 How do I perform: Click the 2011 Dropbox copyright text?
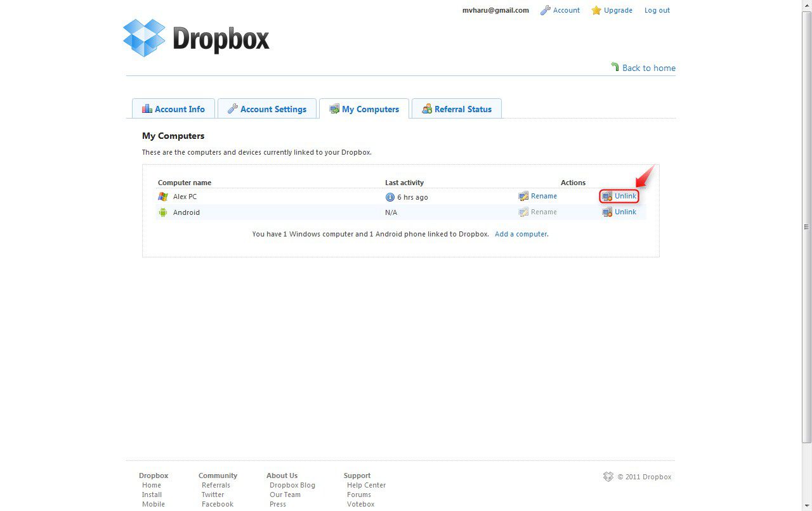[645, 477]
